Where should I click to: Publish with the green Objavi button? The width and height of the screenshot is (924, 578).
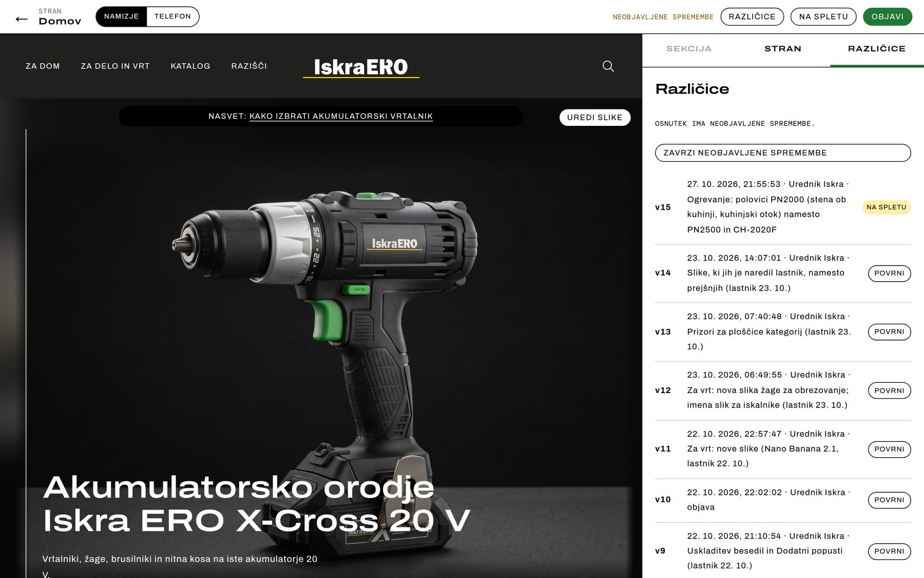pos(888,16)
